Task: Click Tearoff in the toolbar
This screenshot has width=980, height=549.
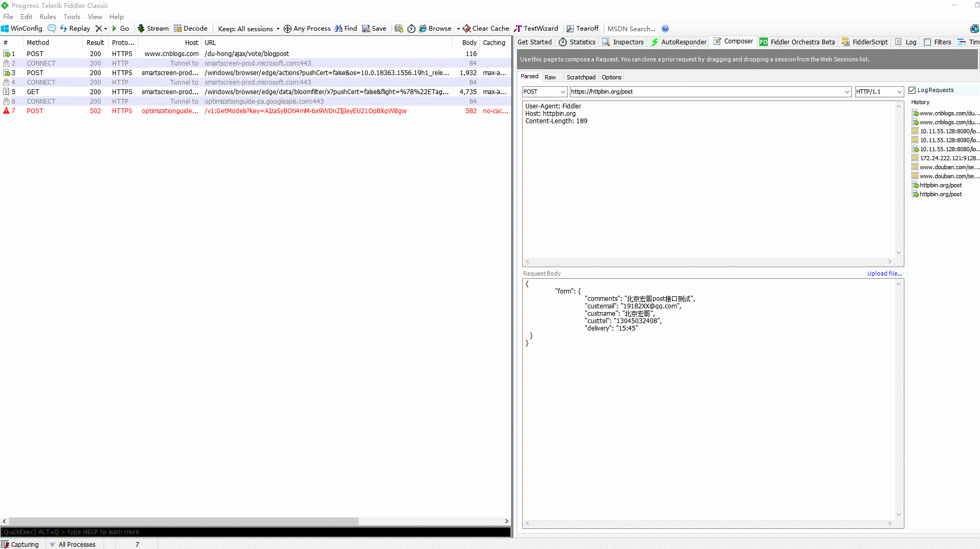Action: coord(583,29)
